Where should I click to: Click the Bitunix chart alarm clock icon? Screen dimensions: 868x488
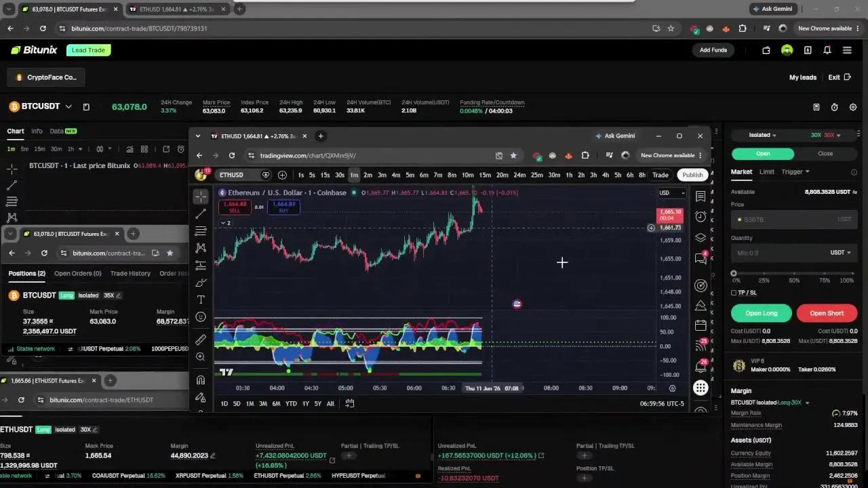(181, 149)
